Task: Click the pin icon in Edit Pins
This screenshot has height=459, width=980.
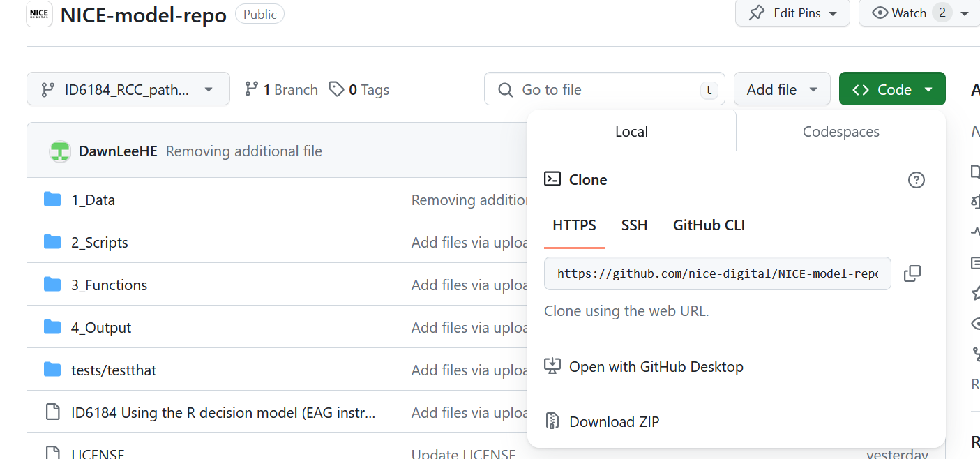Action: pos(757,13)
